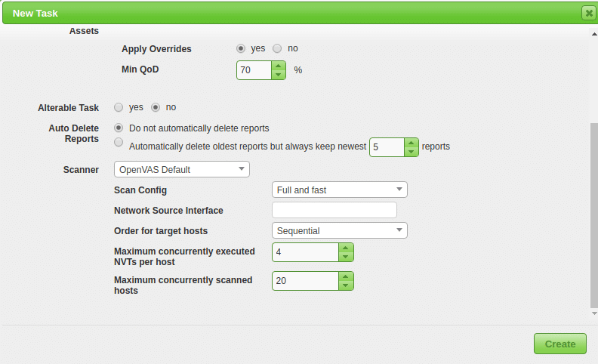Click the Create button

click(559, 344)
